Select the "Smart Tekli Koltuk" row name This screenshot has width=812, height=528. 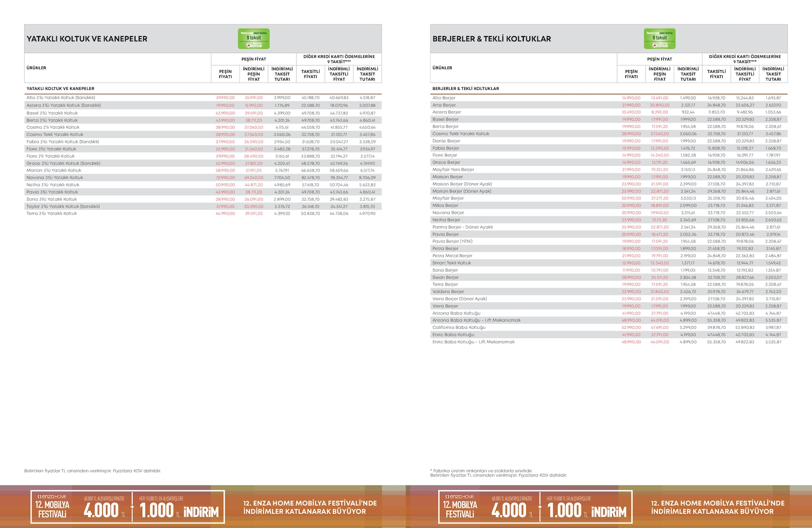click(x=452, y=263)
